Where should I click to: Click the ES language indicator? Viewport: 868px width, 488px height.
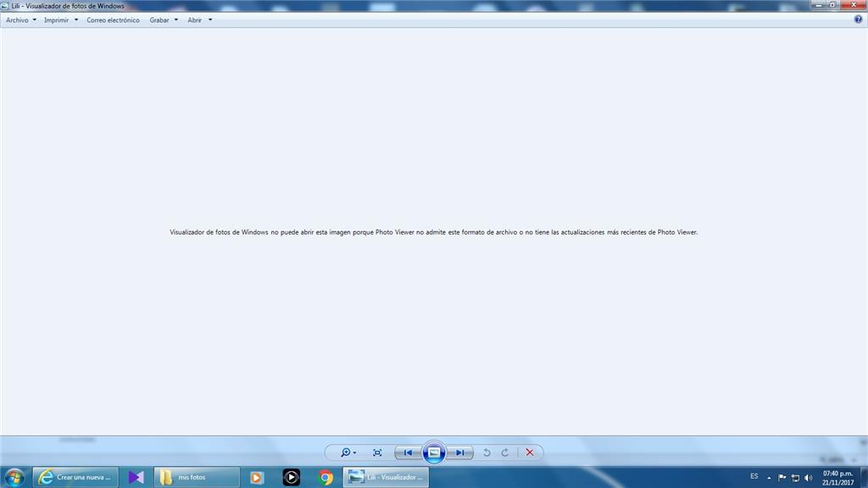click(x=754, y=476)
